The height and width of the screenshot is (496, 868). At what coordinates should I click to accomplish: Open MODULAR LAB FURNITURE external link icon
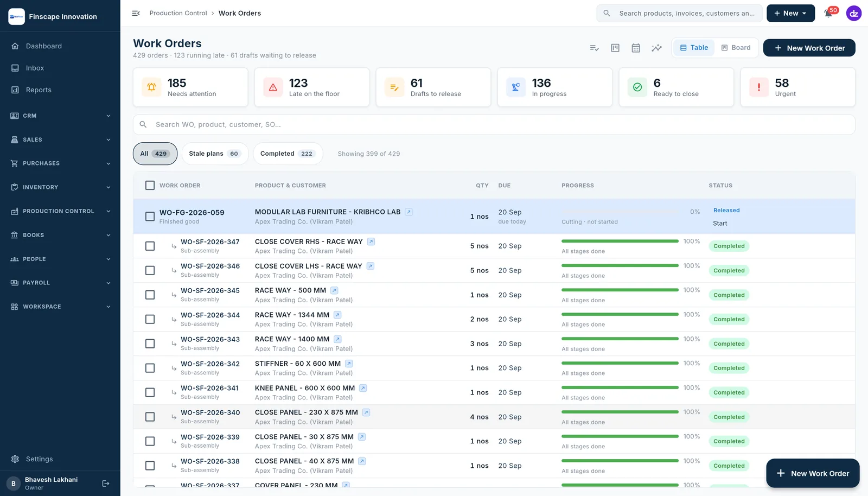[x=409, y=212]
